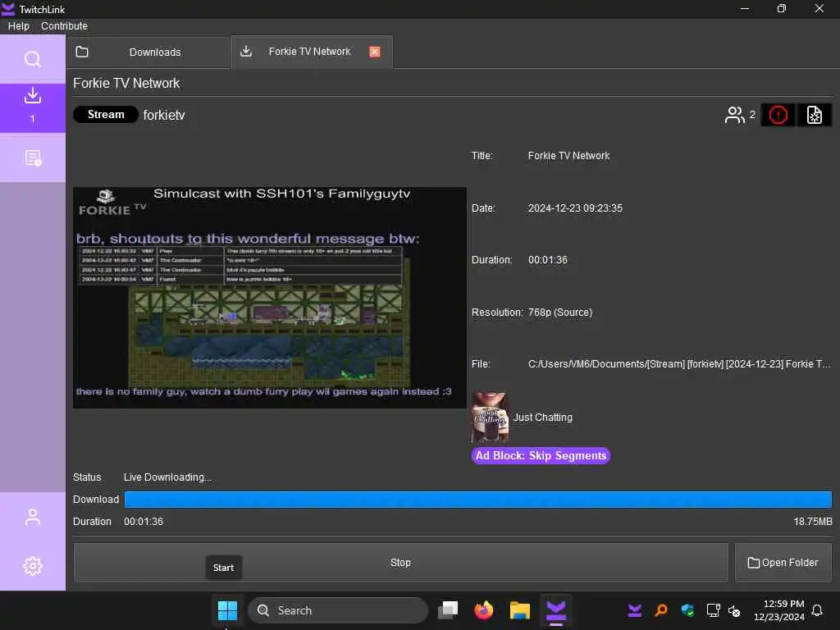Click the TwitchLink system tray icon
The width and height of the screenshot is (840, 630).
(635, 610)
